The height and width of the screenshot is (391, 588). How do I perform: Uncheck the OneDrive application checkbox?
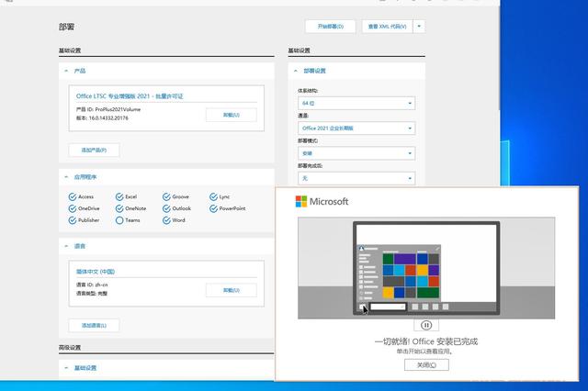73,208
